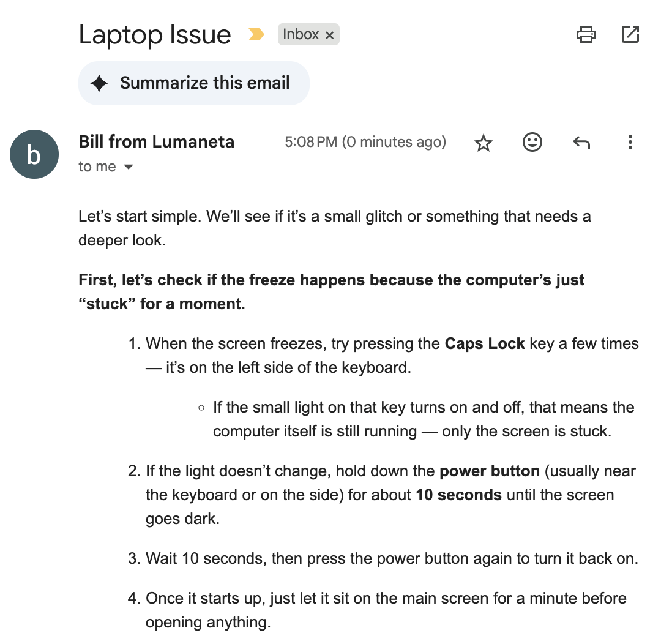Click the bold Caps Lock text
The height and width of the screenshot is (644, 661).
pos(485,343)
